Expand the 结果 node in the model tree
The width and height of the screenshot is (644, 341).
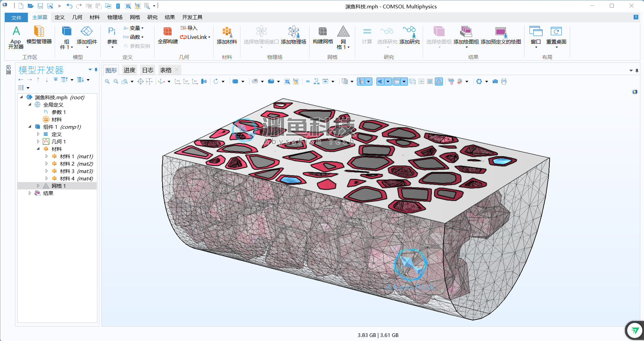[x=30, y=193]
